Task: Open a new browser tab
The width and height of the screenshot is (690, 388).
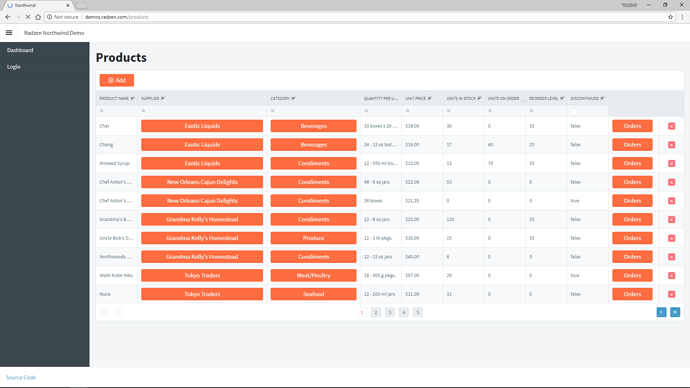Action: coord(81,6)
